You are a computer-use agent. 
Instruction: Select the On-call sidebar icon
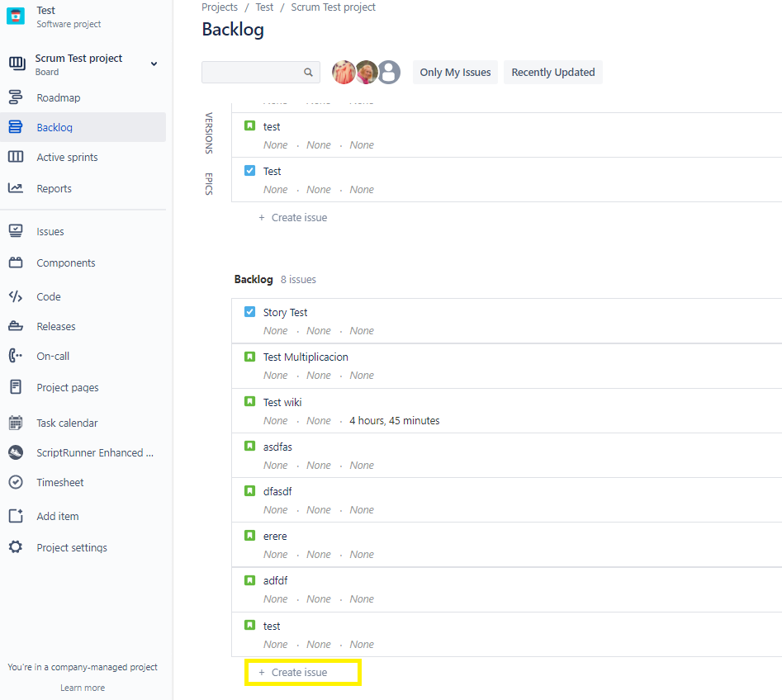tap(15, 356)
